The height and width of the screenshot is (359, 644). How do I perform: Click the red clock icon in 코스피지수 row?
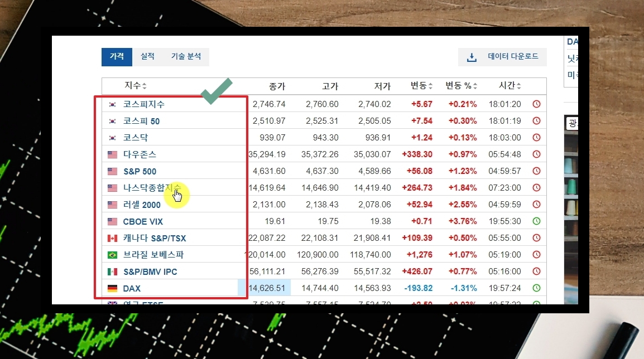(x=536, y=104)
